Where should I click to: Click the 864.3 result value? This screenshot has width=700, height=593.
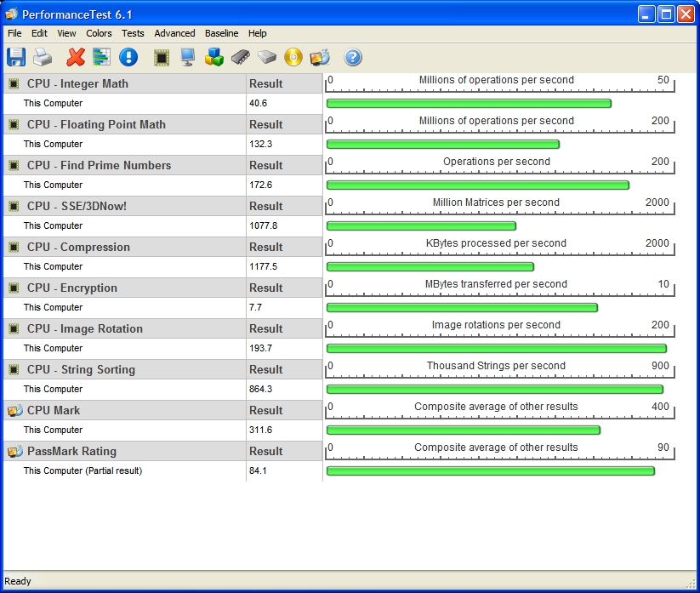(261, 390)
